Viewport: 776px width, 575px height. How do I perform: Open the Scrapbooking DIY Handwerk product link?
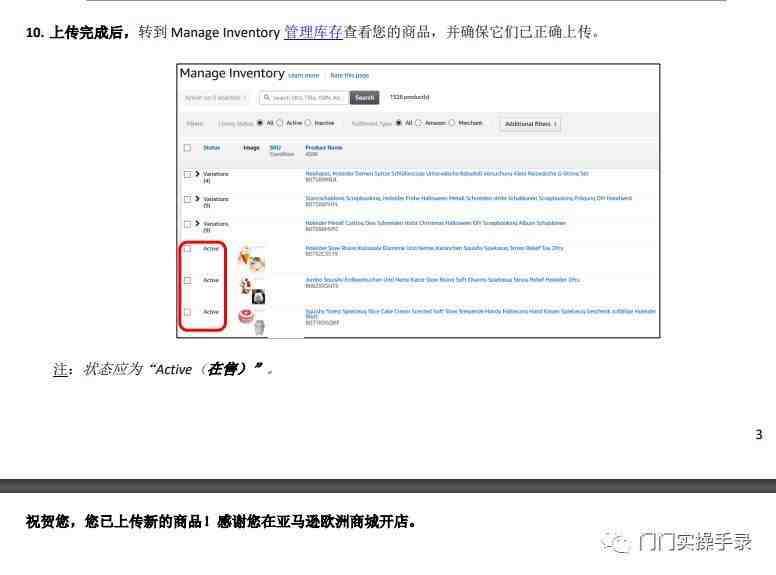point(469,198)
